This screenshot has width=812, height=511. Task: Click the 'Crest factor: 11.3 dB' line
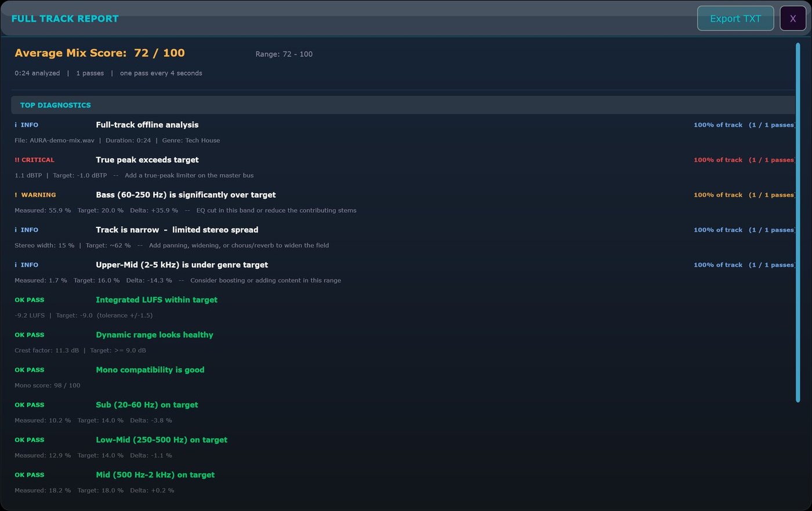point(80,350)
